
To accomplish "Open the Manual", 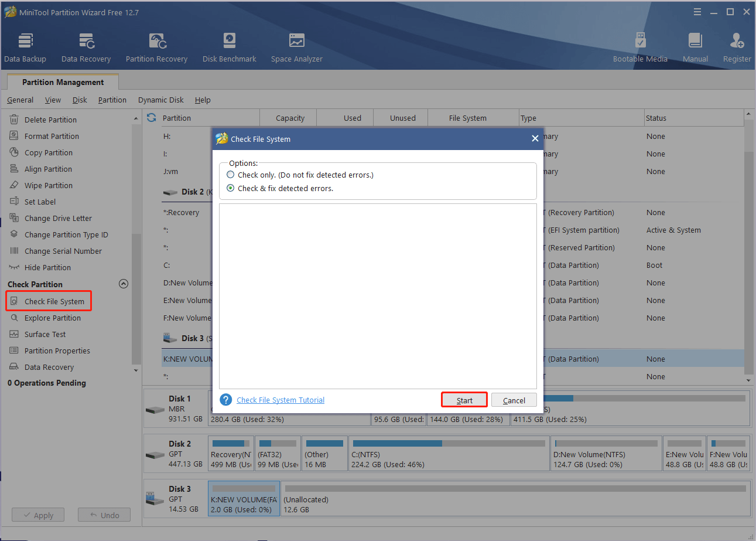I will coord(695,48).
